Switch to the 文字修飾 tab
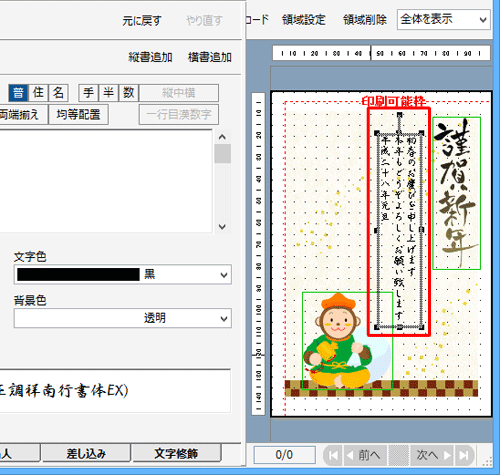 176,453
